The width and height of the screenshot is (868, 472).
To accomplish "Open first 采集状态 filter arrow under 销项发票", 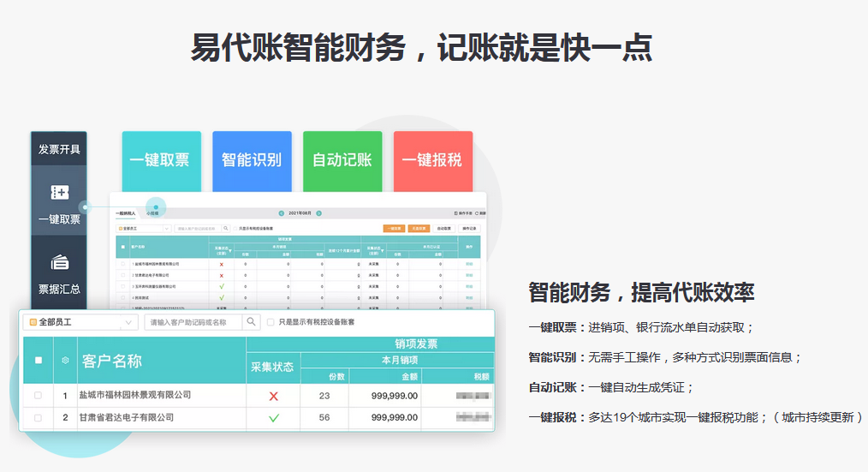I will pyautogui.click(x=230, y=250).
